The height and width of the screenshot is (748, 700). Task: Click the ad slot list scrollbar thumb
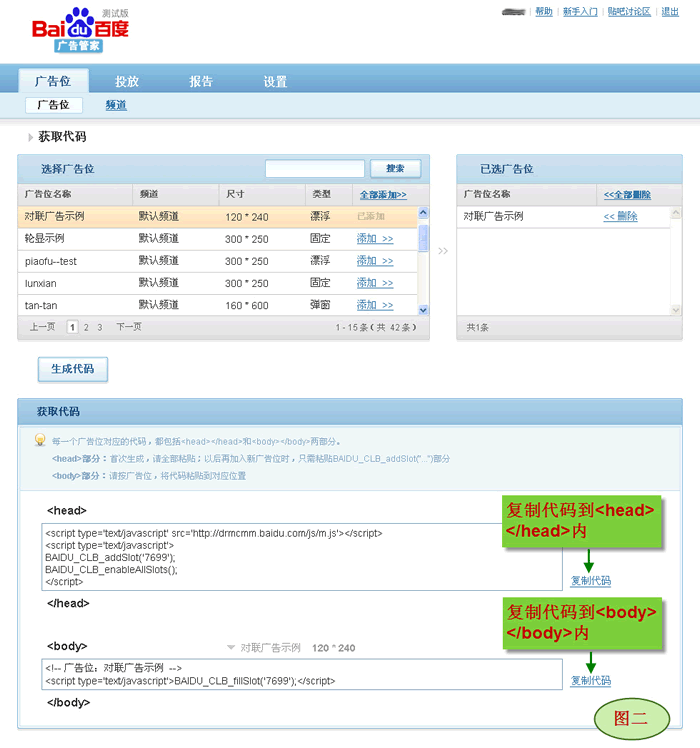tap(423, 238)
